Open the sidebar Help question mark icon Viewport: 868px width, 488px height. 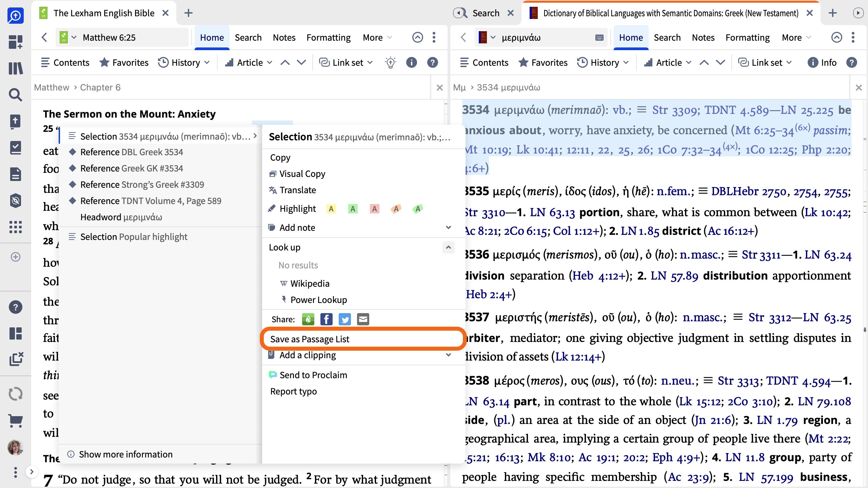pos(16,307)
